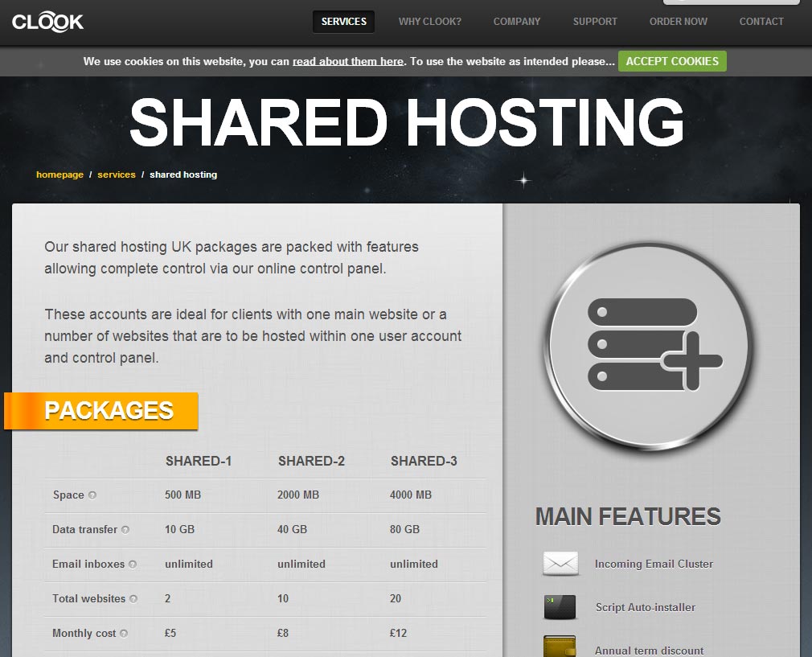Select the Script Auto-installer feature text
This screenshot has height=657, width=812.
pos(646,607)
